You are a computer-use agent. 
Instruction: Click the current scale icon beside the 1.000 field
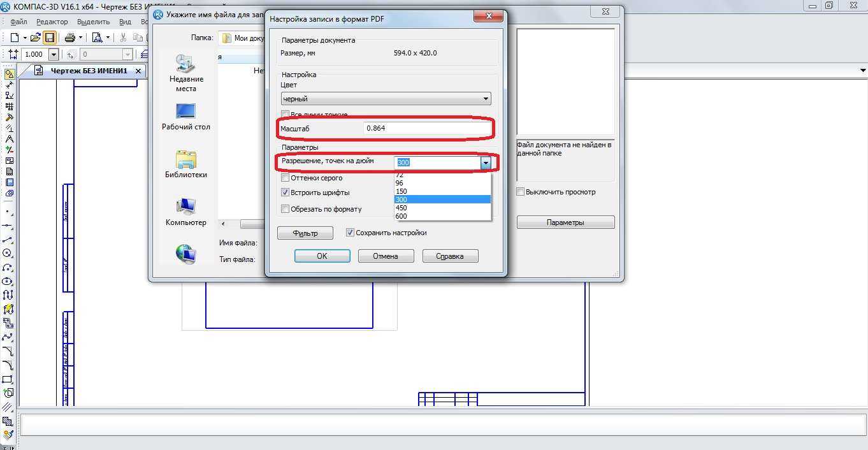click(x=12, y=54)
